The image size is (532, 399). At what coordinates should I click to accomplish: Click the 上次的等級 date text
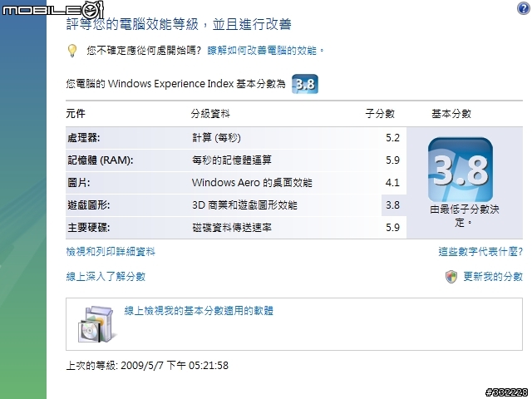[x=147, y=366]
